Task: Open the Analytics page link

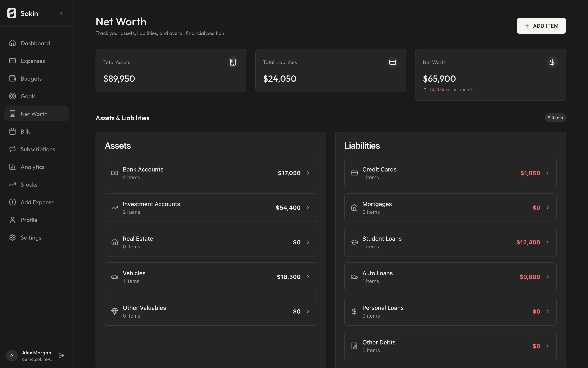Action: pos(36,167)
